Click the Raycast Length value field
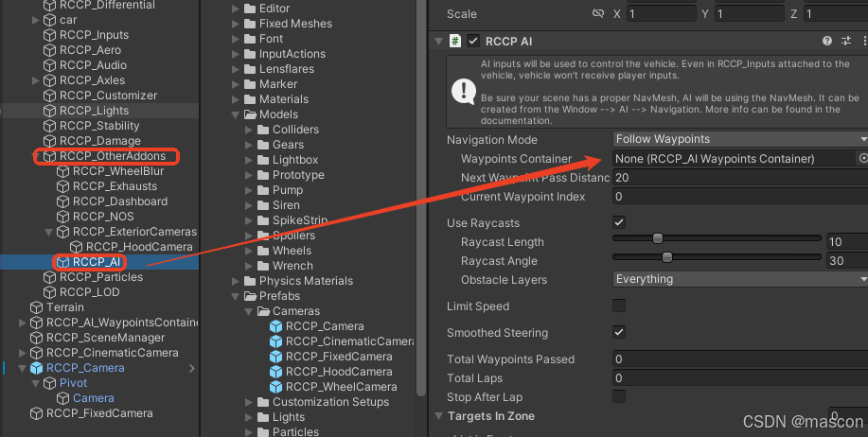The image size is (868, 437). coord(847,241)
